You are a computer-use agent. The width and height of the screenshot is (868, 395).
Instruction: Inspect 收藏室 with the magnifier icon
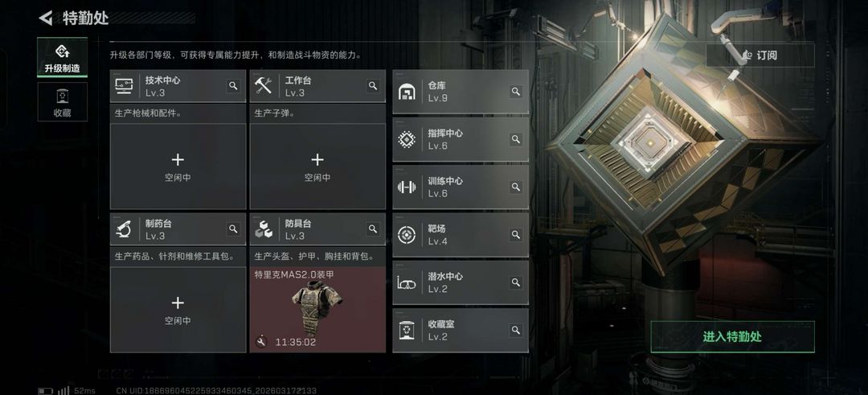516,330
